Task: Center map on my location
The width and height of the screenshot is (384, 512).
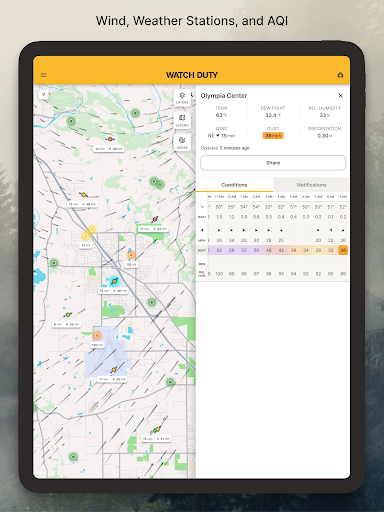Action: point(44,95)
